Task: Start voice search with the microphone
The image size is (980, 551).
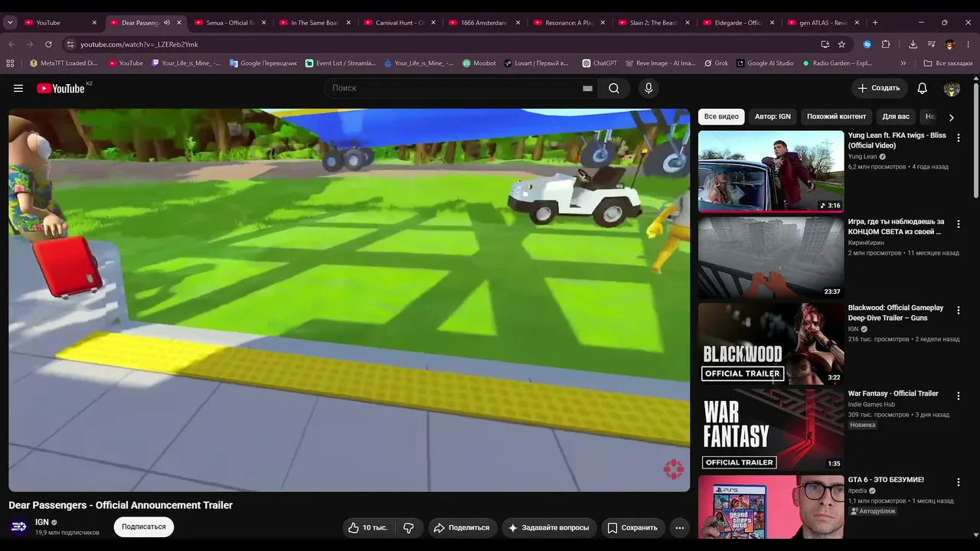Action: (x=648, y=88)
